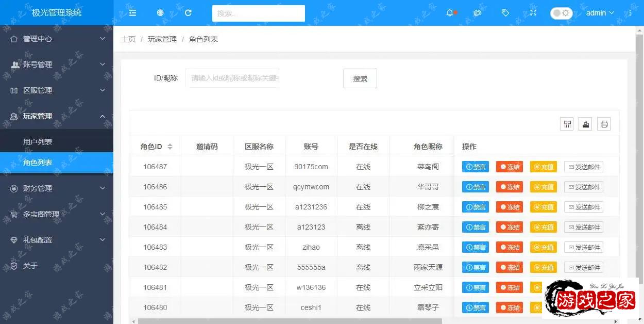Toggle the dark mode switch

pyautogui.click(x=561, y=13)
